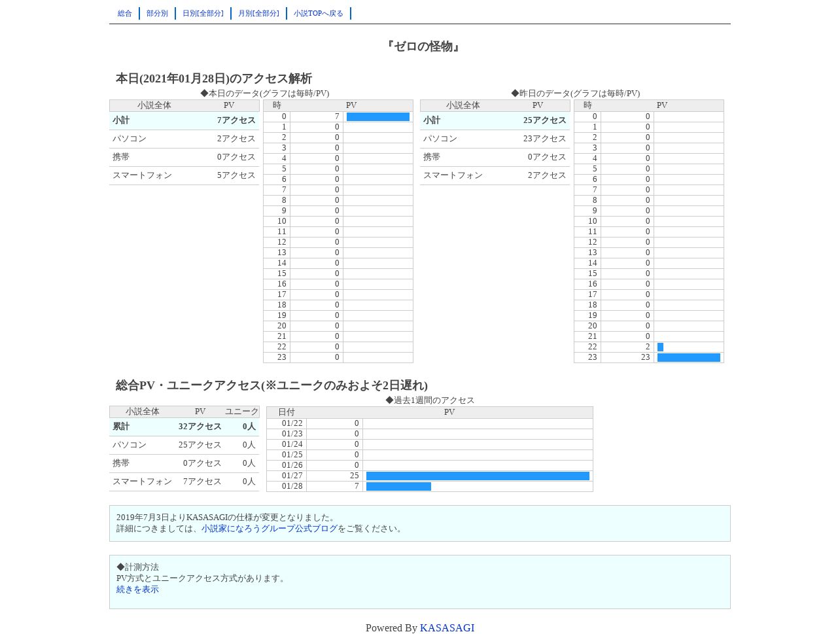Select today's パソコン 2アクセス value

236,139
